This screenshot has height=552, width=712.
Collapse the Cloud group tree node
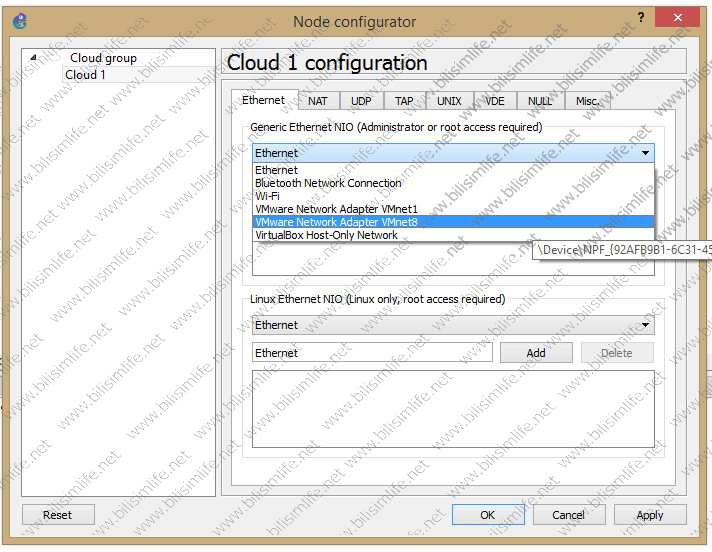(x=34, y=58)
